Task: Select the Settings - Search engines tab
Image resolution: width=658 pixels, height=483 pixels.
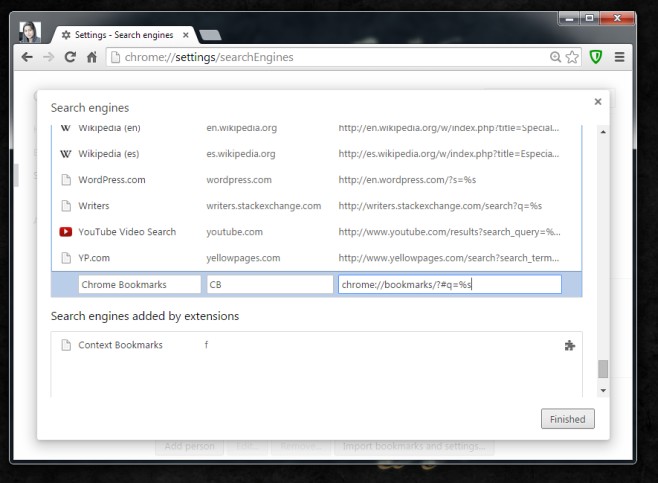Action: [x=124, y=35]
